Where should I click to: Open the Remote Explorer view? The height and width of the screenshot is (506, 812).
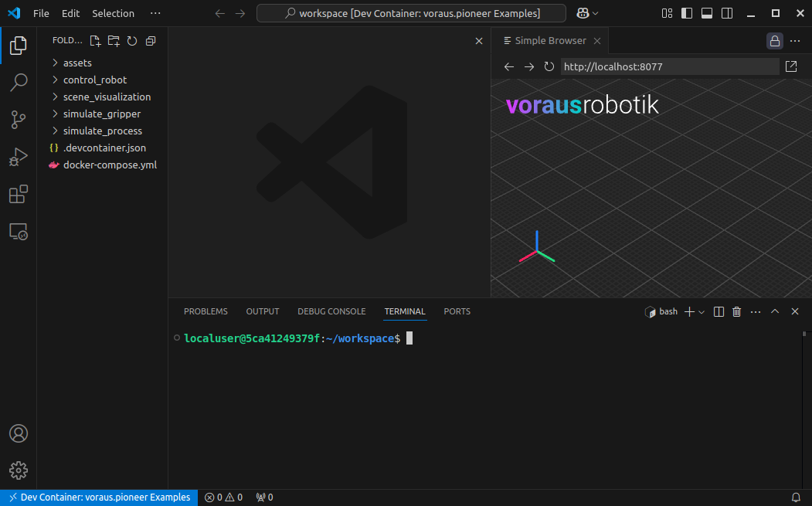point(18,232)
